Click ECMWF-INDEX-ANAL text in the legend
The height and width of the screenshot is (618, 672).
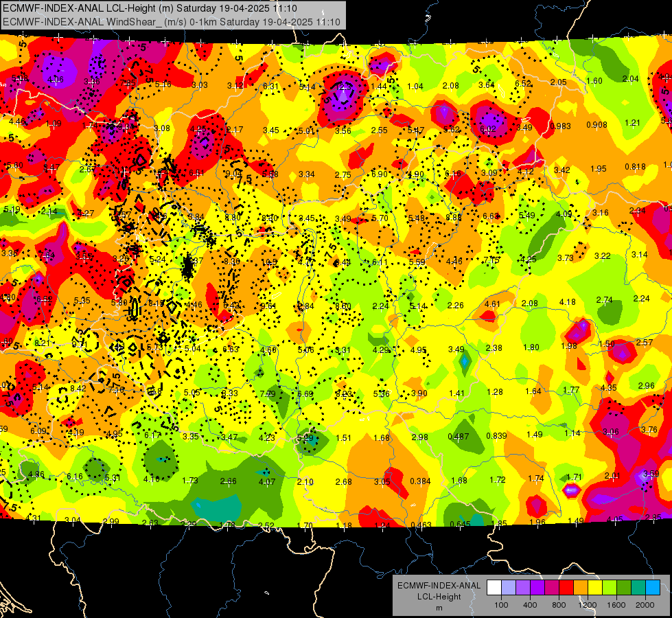pos(439,586)
